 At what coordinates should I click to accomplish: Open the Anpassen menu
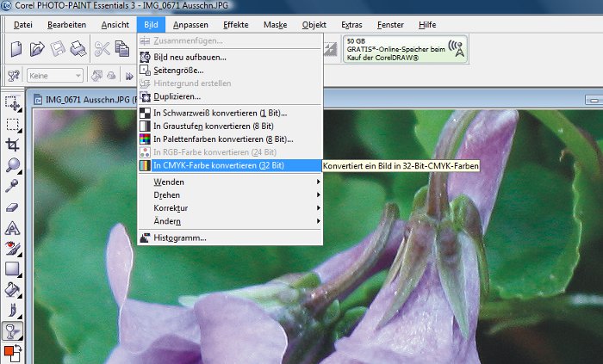pos(190,25)
